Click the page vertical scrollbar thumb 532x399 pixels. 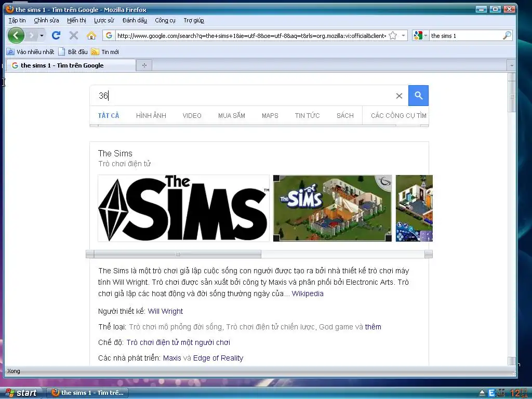pyautogui.click(x=512, y=97)
